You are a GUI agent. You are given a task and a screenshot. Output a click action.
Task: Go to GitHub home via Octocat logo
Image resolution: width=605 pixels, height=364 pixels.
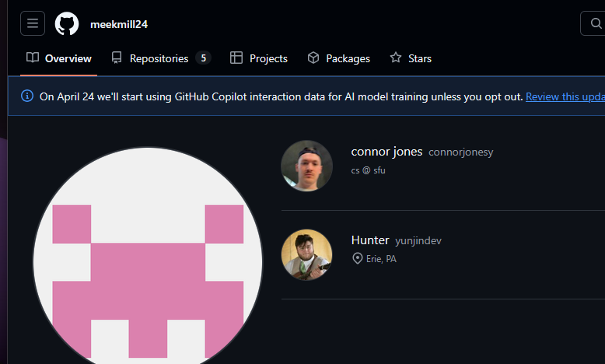tap(67, 23)
